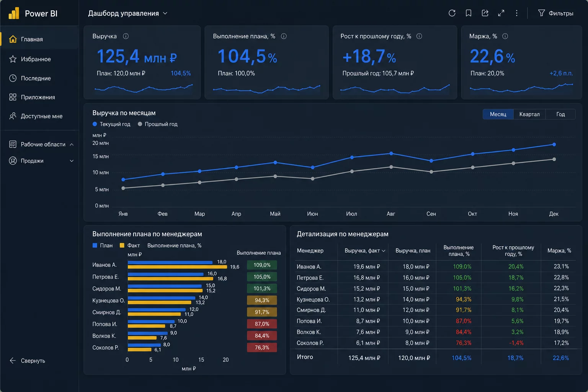
Task: Toggle Прошлый год legend in monthly chart
Action: [157, 124]
